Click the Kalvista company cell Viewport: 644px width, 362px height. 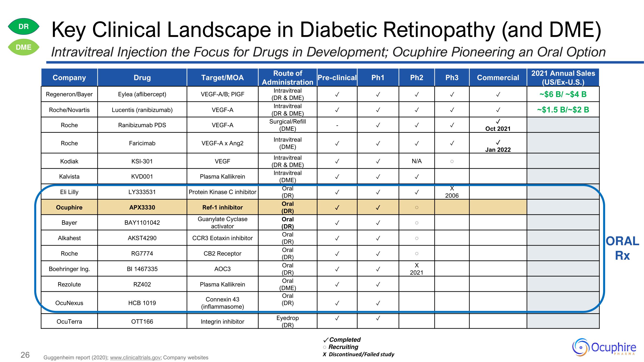coord(69,176)
